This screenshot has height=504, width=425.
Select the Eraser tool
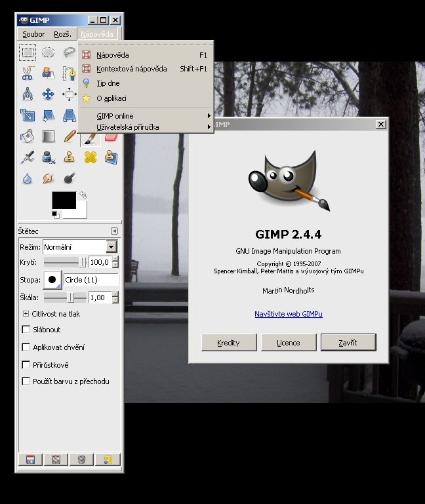tap(111, 138)
